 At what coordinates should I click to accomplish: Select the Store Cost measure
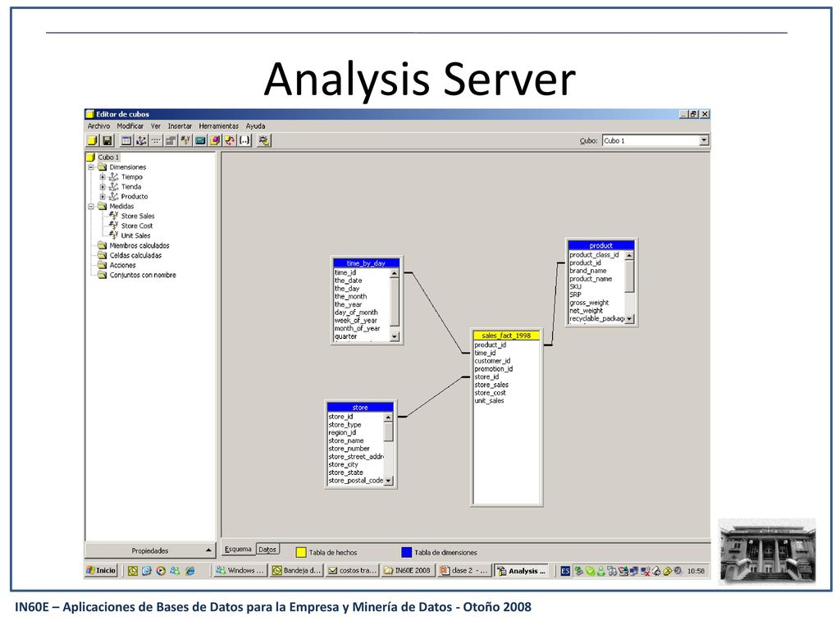point(137,226)
